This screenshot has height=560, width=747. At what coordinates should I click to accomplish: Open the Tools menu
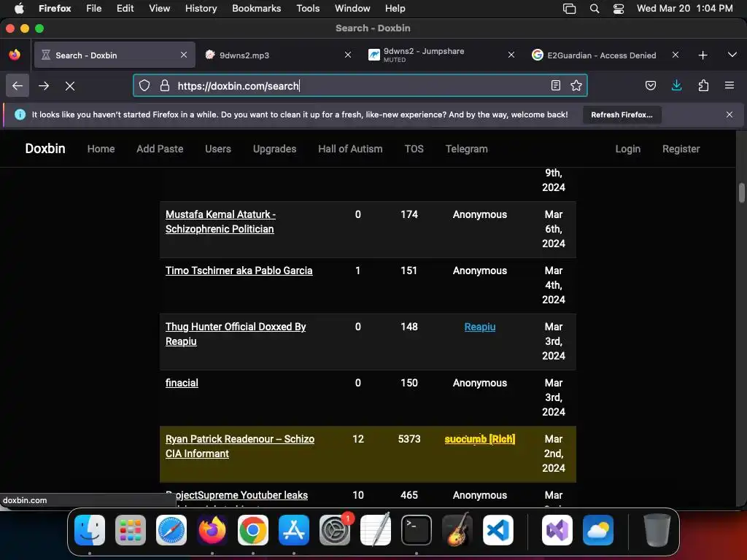308,9
